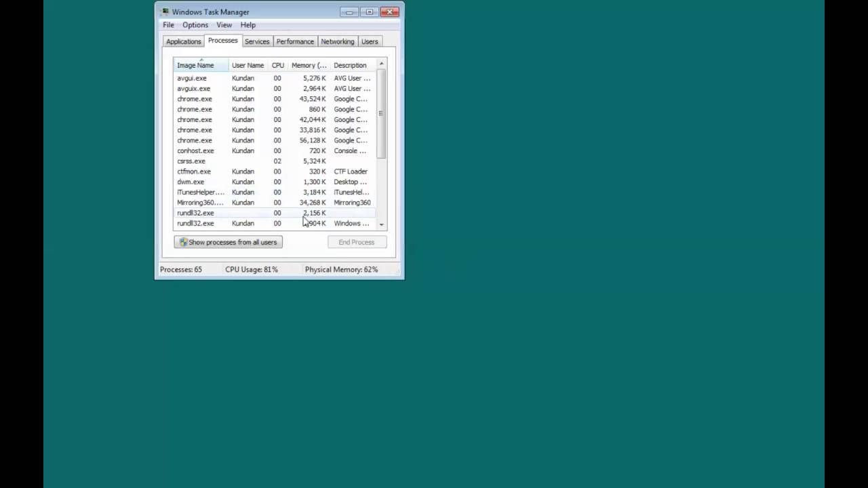
Task: Click the process list scrollbar thumb
Action: coord(382,113)
